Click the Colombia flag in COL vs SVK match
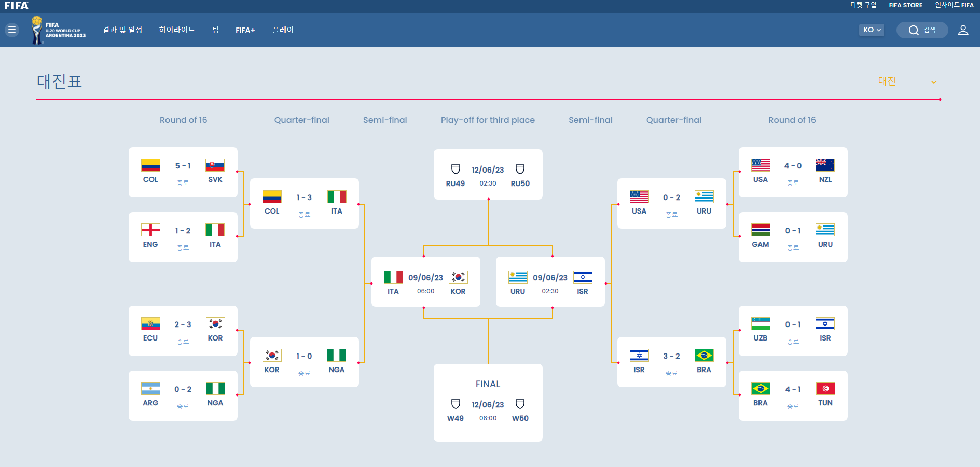Viewport: 980px width, 467px height. pos(150,166)
